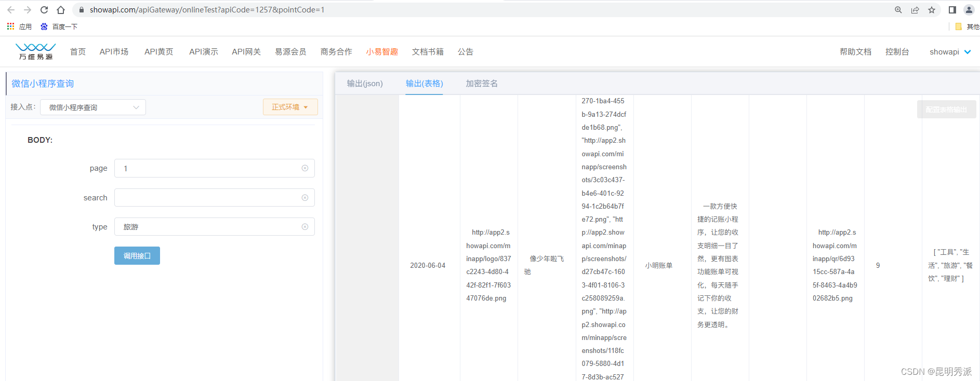This screenshot has height=381, width=980.
Task: Reload the page with the refresh icon
Action: pos(44,10)
